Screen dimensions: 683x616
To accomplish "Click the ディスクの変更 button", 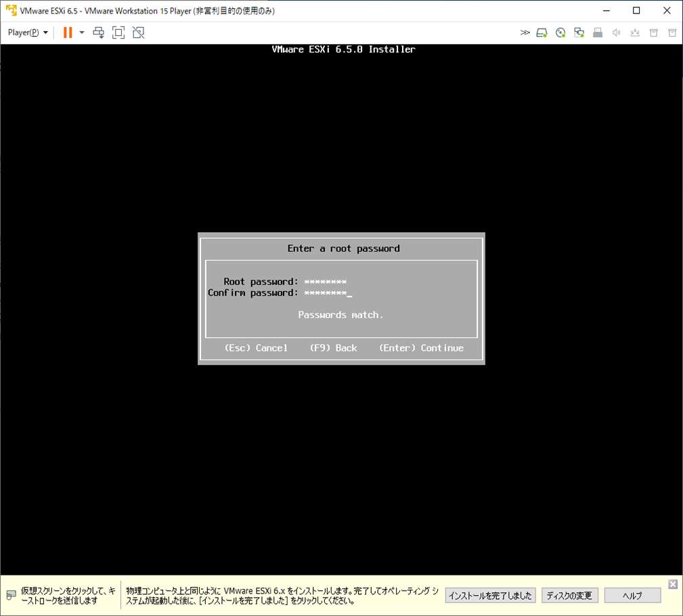I will pos(569,596).
